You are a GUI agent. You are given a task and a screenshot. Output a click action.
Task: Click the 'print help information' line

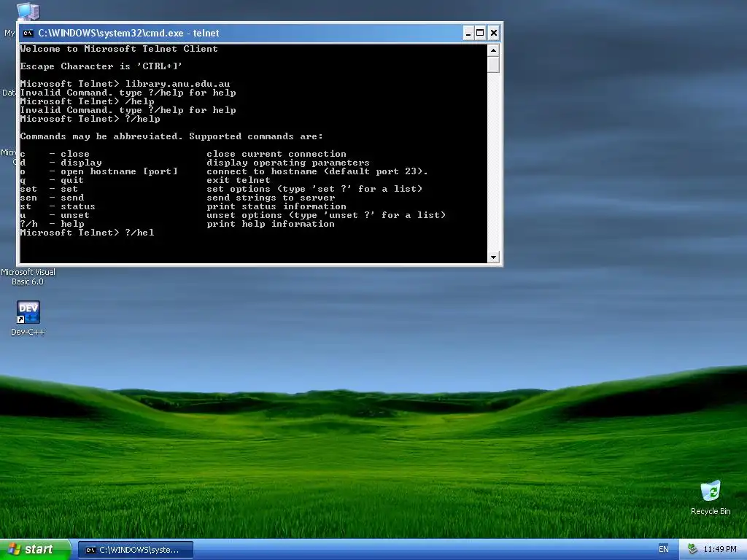(x=271, y=224)
